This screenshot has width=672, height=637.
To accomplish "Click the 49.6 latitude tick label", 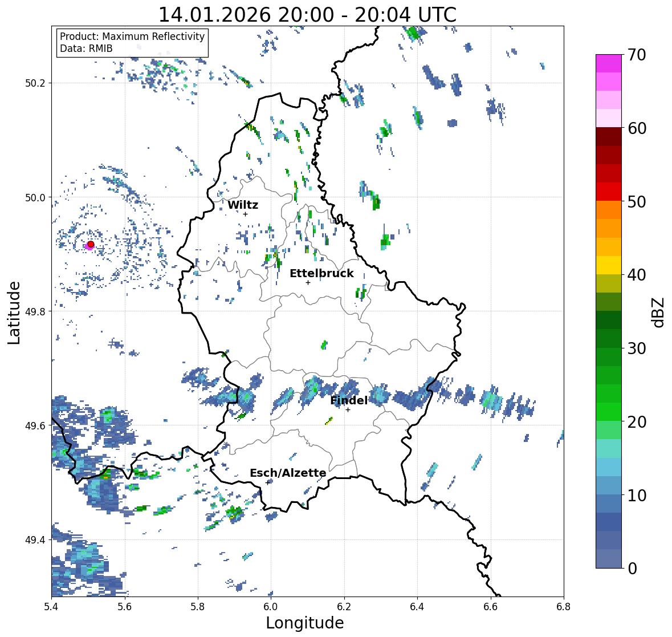I will (35, 425).
